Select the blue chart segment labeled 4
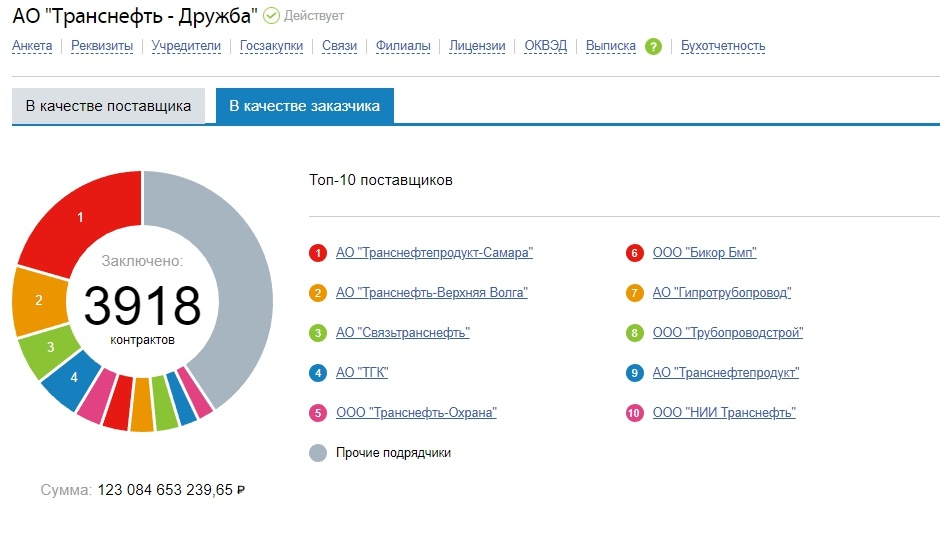The width and height of the screenshot is (940, 543). pyautogui.click(x=73, y=380)
